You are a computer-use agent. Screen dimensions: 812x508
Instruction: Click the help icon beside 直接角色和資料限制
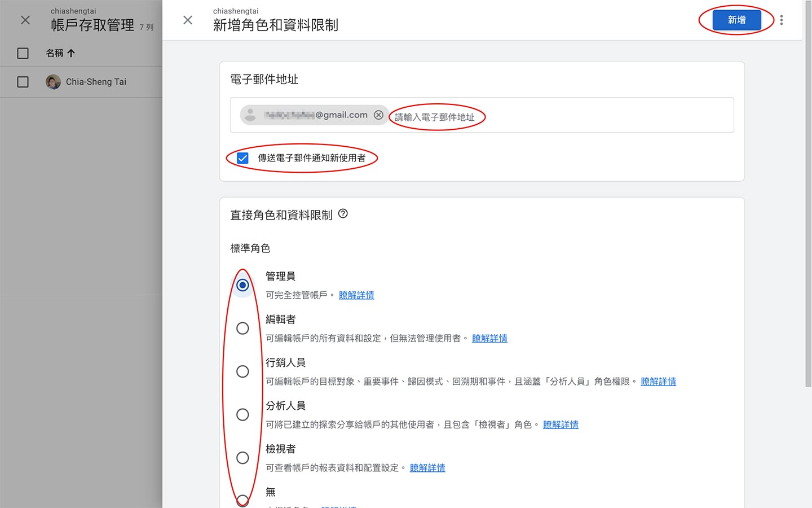(x=344, y=214)
